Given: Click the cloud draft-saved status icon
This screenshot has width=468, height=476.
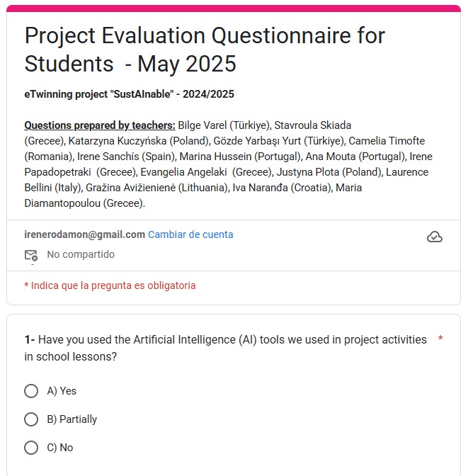Looking at the screenshot, I should pyautogui.click(x=435, y=237).
